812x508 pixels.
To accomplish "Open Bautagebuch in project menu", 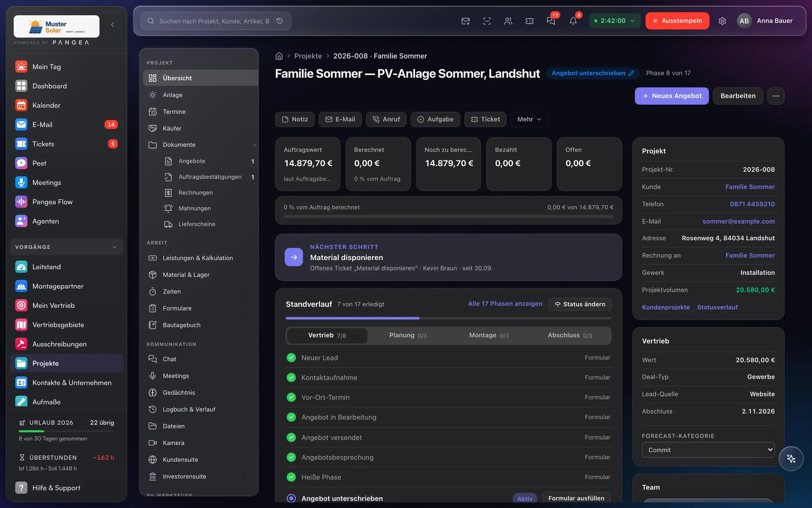I will pyautogui.click(x=200, y=325).
